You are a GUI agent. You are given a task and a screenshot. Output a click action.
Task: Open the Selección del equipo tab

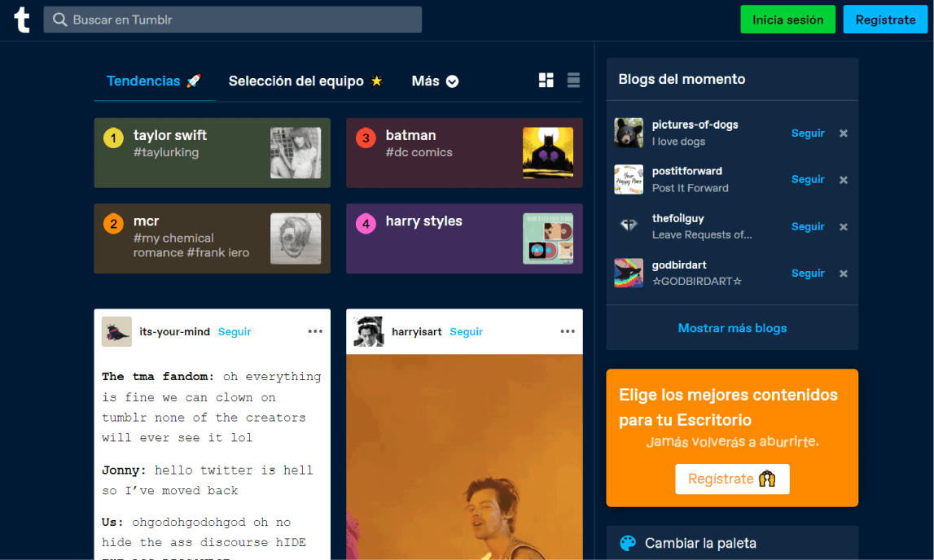(x=305, y=81)
